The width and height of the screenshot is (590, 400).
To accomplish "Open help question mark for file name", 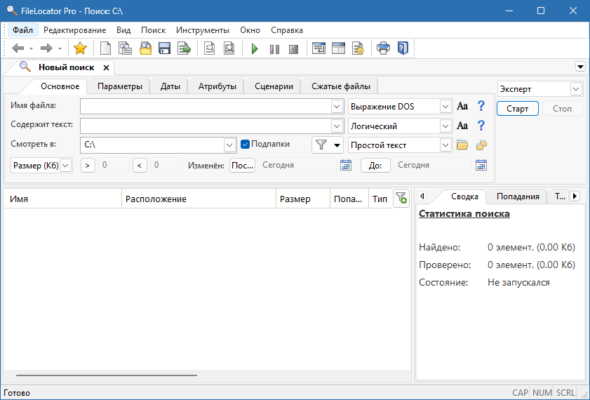I will coord(481,106).
